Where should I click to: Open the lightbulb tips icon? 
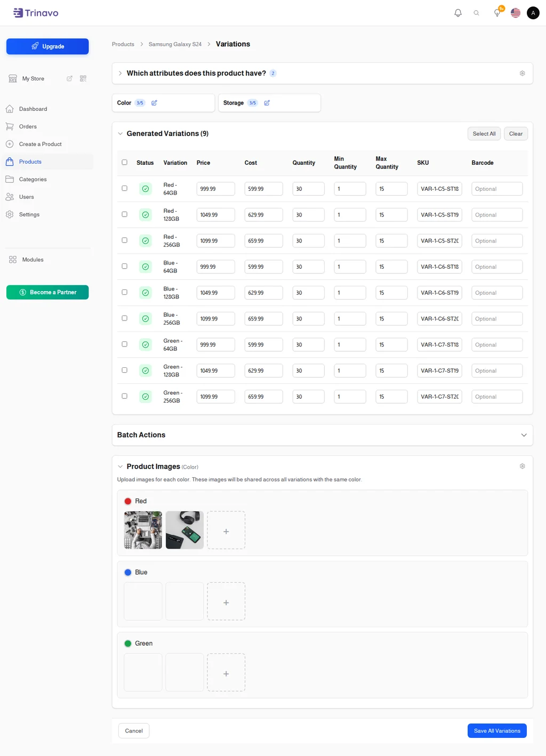click(x=497, y=13)
